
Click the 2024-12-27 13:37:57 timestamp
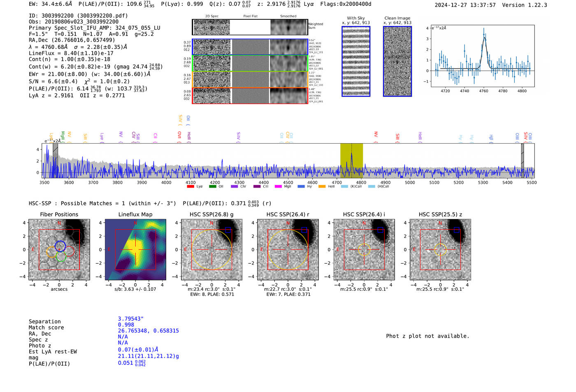465,5
